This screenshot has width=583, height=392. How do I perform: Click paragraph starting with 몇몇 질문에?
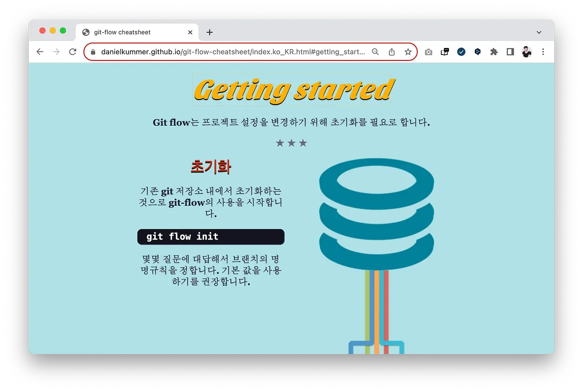[211, 270]
